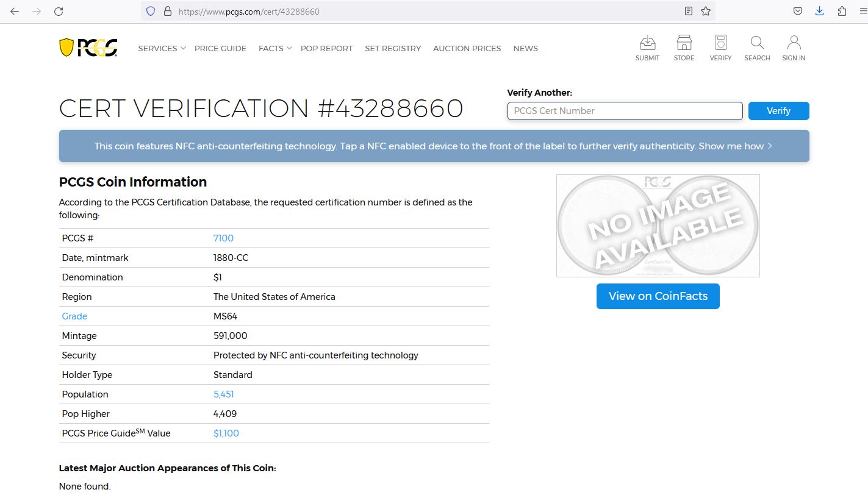Toggle reader view in address bar

(x=688, y=11)
